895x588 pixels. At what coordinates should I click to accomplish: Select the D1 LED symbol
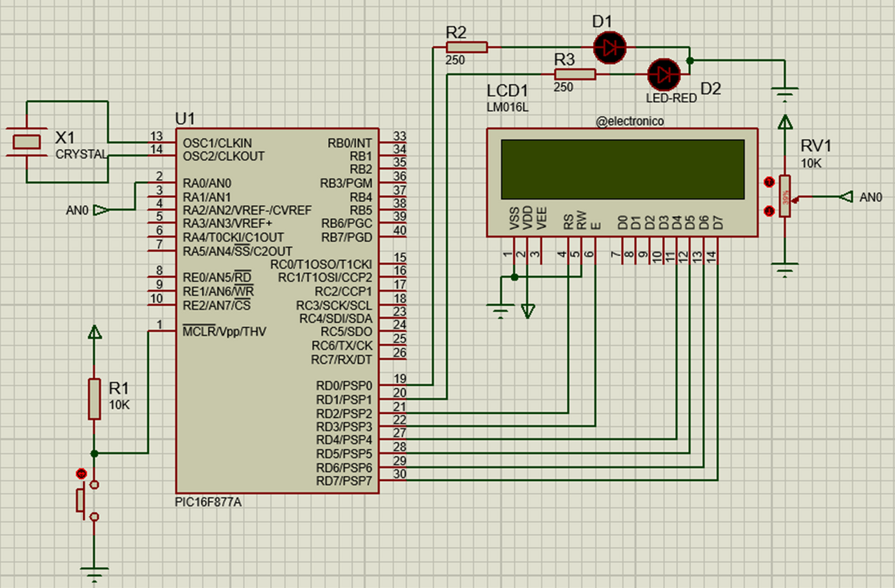pyautogui.click(x=610, y=48)
